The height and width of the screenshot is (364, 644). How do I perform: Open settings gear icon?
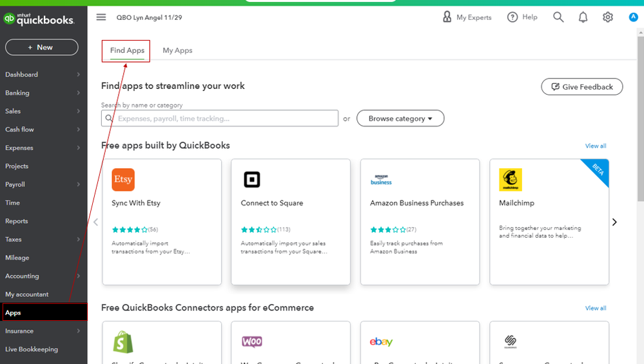pyautogui.click(x=608, y=17)
